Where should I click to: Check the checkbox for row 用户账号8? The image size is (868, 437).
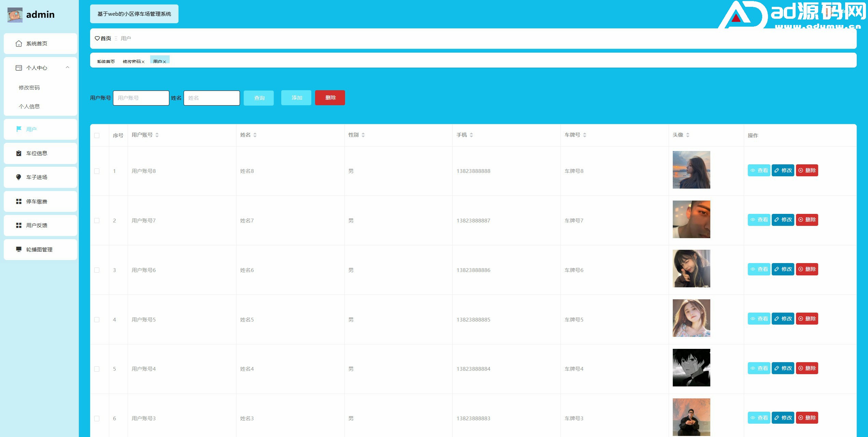click(x=97, y=171)
